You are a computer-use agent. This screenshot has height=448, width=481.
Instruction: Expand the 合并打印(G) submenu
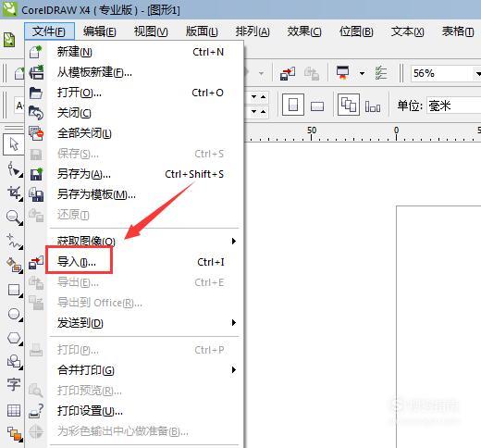click(x=234, y=369)
